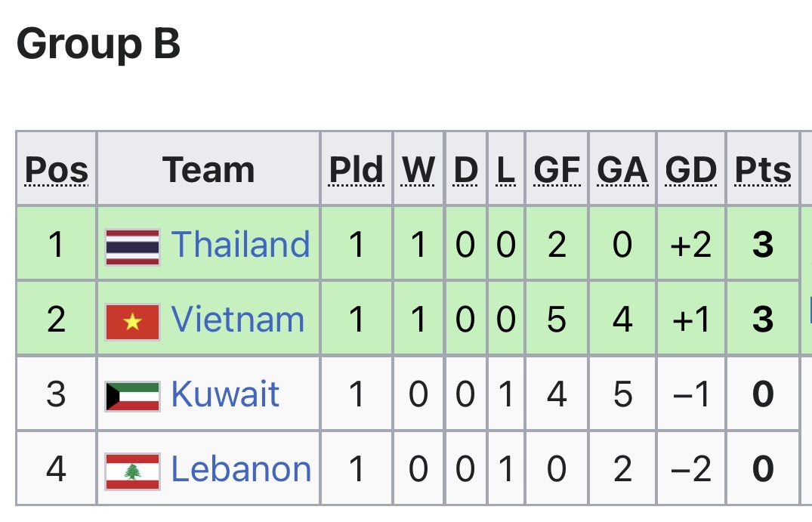Open the Thailand team link

240,245
